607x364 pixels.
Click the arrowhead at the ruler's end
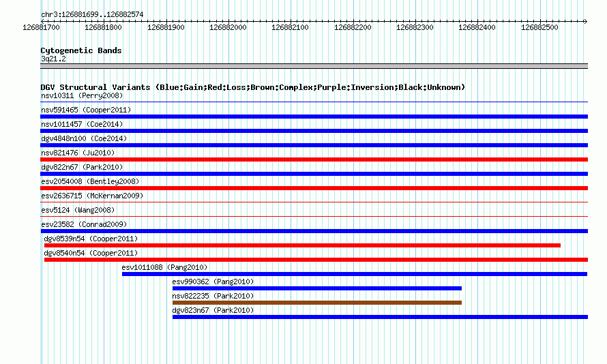coord(586,21)
